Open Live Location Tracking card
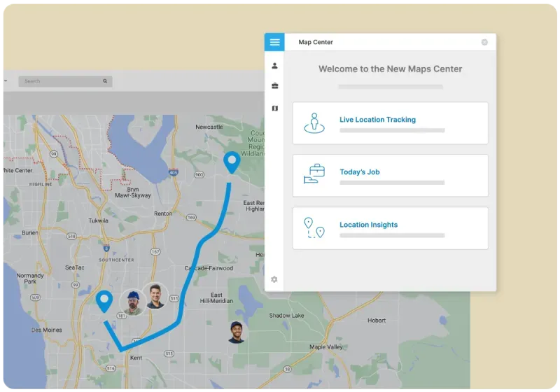Viewport: 560px width, 392px height. pyautogui.click(x=390, y=123)
